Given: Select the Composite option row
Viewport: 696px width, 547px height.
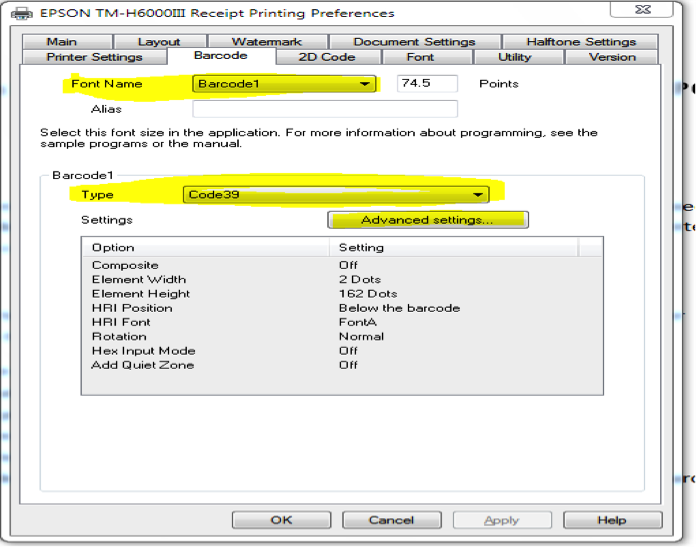Looking at the screenshot, I should point(342,265).
